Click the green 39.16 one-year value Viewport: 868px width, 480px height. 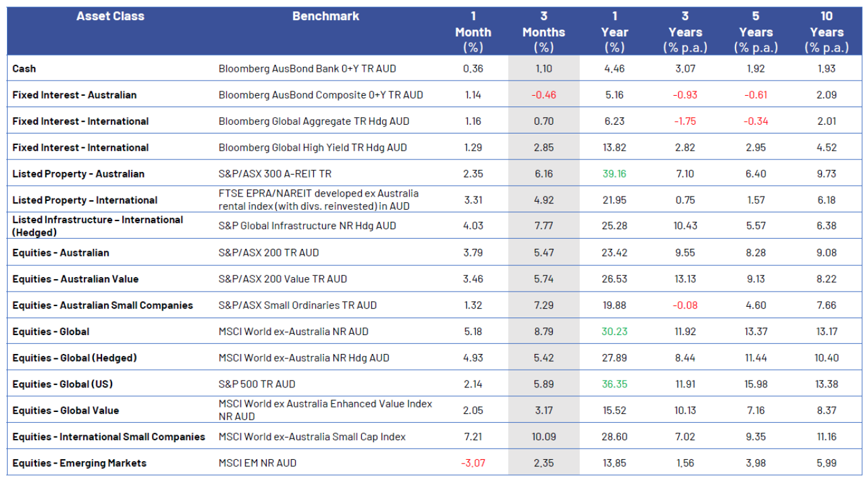(614, 174)
